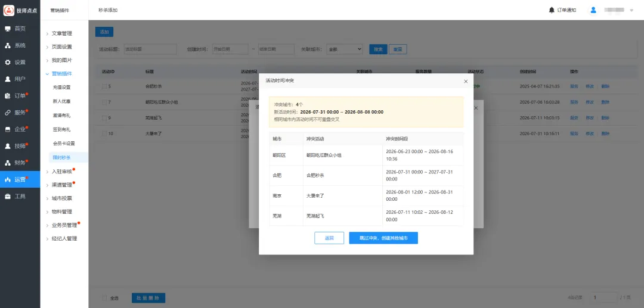Click the 返回 button in dialog
The width and height of the screenshot is (644, 308).
[x=329, y=238]
